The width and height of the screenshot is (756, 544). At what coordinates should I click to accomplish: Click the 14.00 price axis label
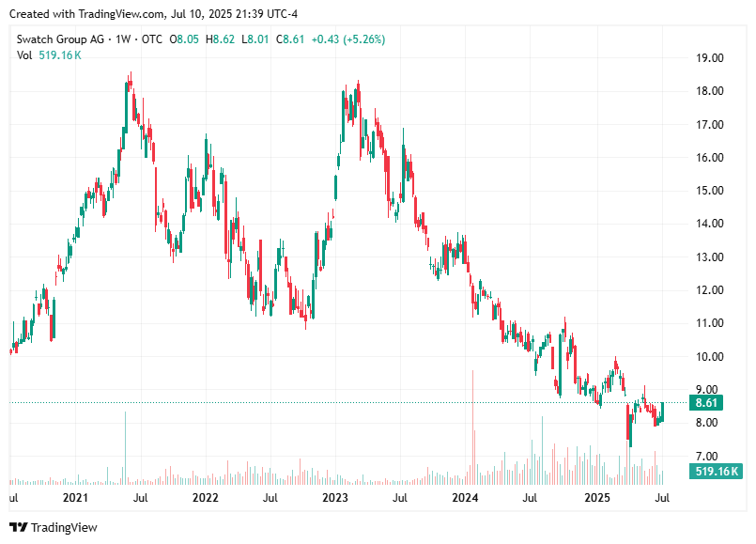click(x=710, y=224)
